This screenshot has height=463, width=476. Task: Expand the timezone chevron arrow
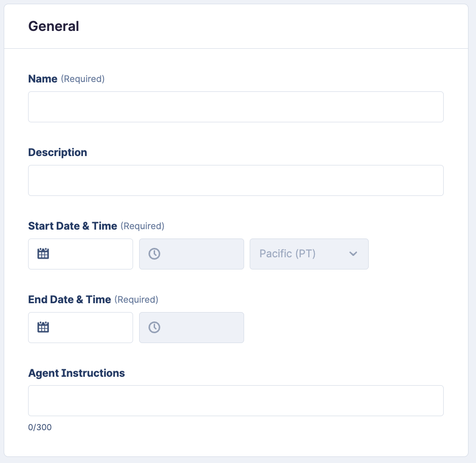pyautogui.click(x=353, y=254)
